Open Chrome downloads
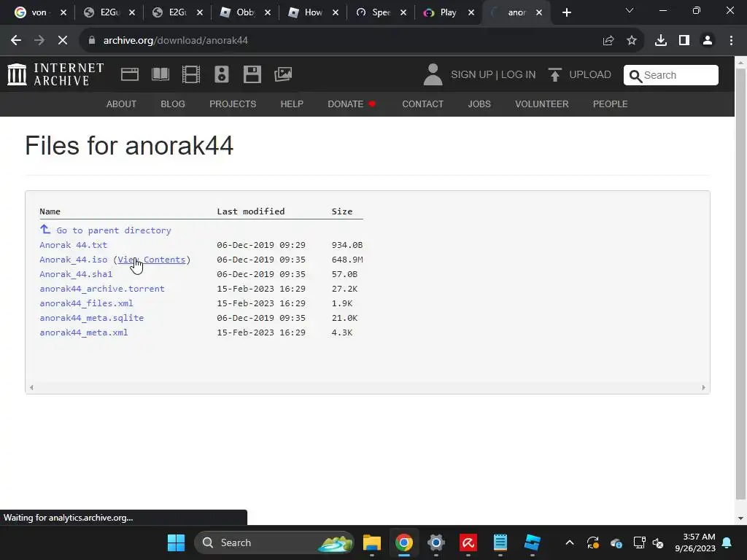The width and height of the screenshot is (747, 560). pos(661,41)
